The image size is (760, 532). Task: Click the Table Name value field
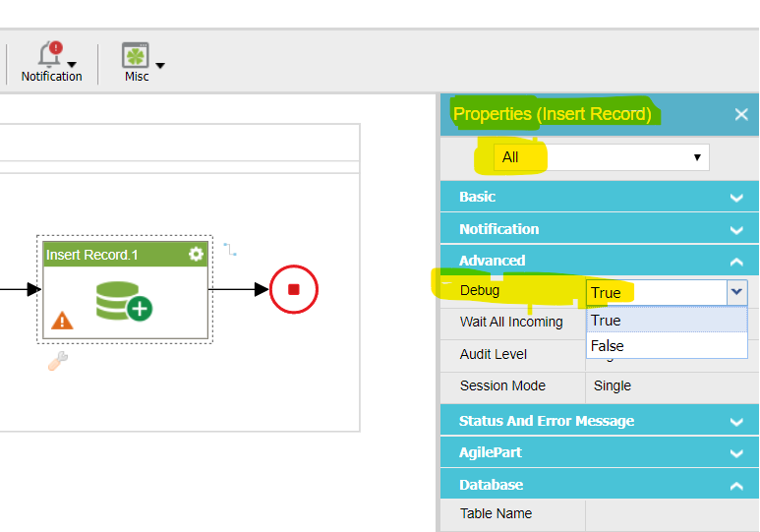(x=671, y=514)
